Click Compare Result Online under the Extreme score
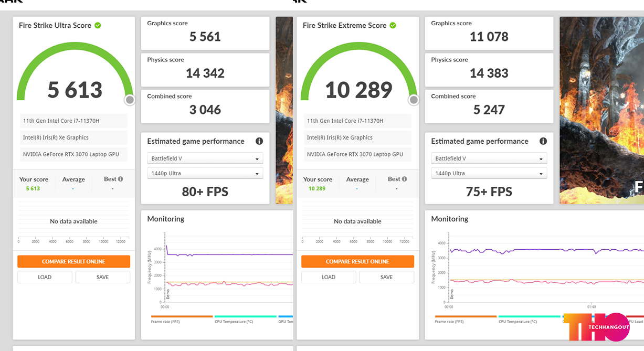 tap(357, 262)
